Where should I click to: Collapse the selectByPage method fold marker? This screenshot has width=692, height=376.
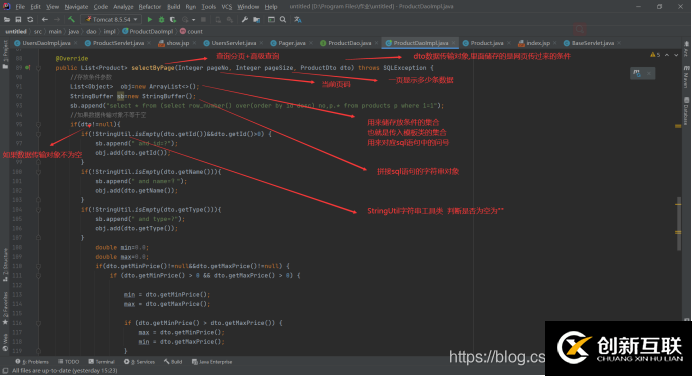click(39, 68)
